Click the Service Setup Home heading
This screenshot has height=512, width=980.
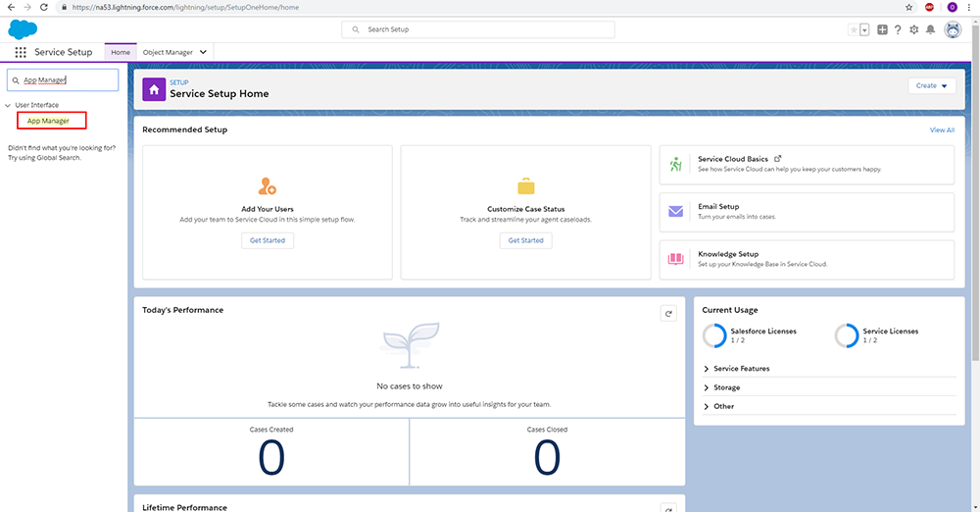click(220, 94)
